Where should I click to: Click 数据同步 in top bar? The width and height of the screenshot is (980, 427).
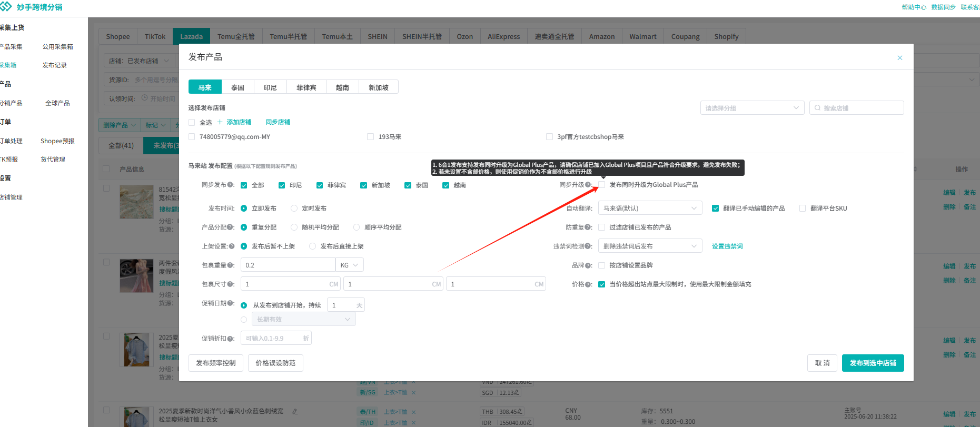(x=944, y=7)
